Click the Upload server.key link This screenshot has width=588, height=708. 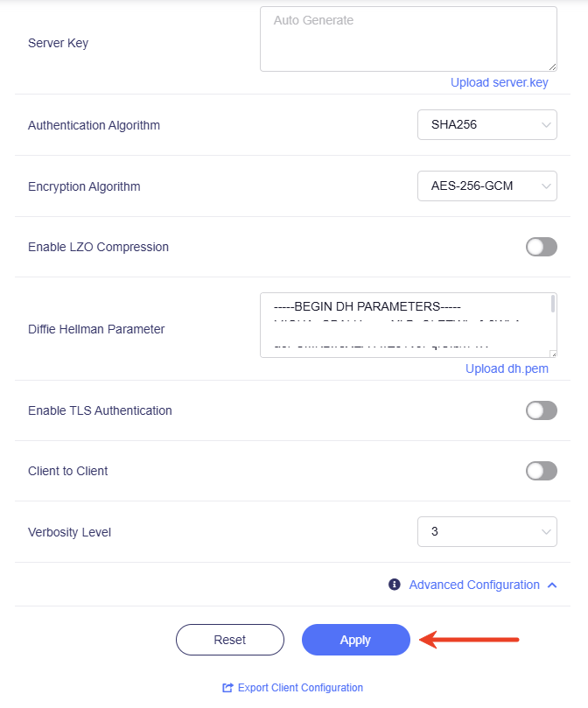coord(499,82)
